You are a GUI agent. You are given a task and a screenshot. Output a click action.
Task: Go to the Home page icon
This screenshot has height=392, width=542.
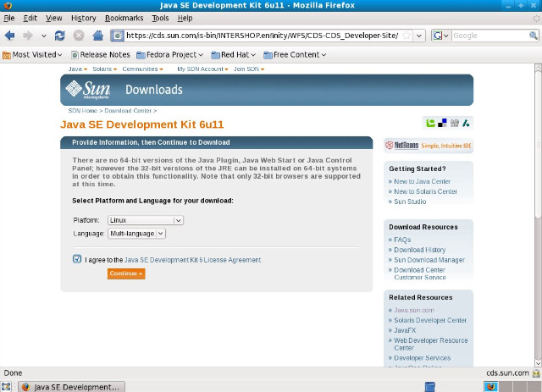point(98,36)
